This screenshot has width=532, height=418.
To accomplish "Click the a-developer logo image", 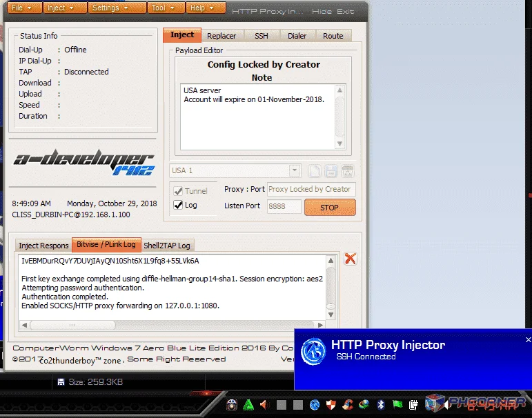I will pos(83,162).
